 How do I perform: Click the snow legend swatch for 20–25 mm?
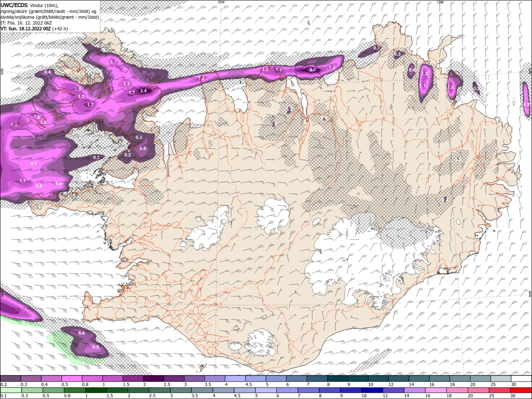pyautogui.click(x=480, y=379)
